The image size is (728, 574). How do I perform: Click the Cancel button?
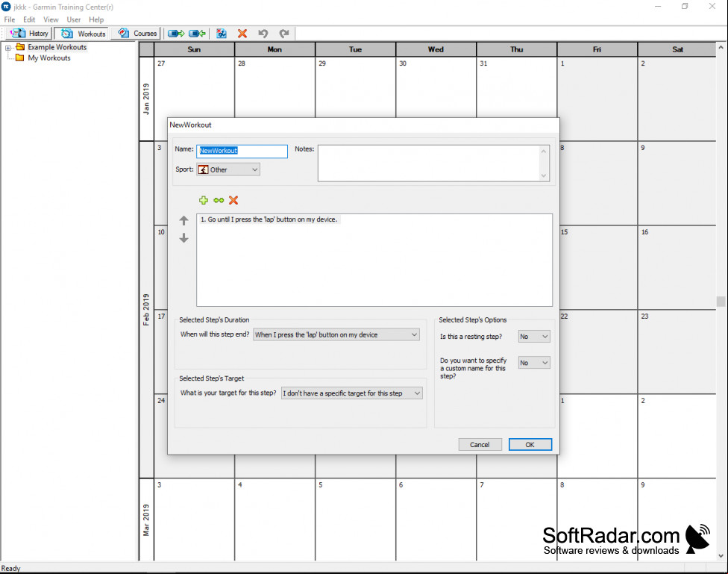pos(480,445)
